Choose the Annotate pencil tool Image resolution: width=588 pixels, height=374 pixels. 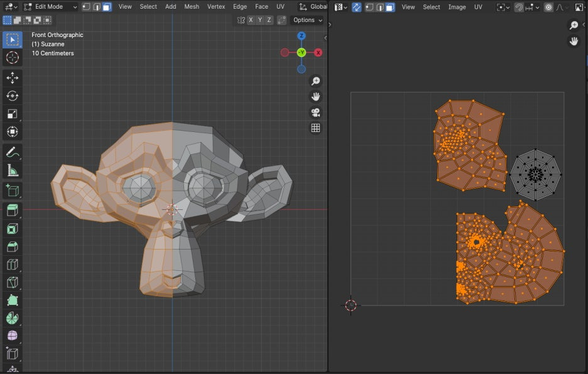coord(13,152)
